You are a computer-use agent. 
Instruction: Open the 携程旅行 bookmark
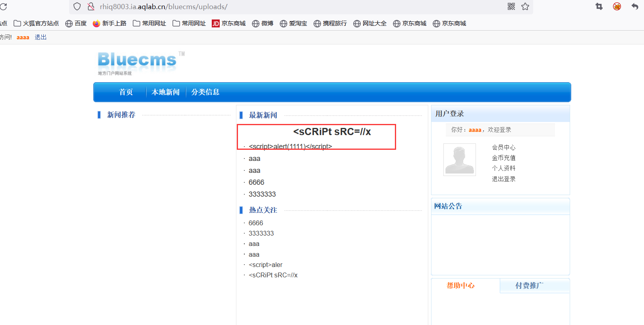click(x=330, y=23)
